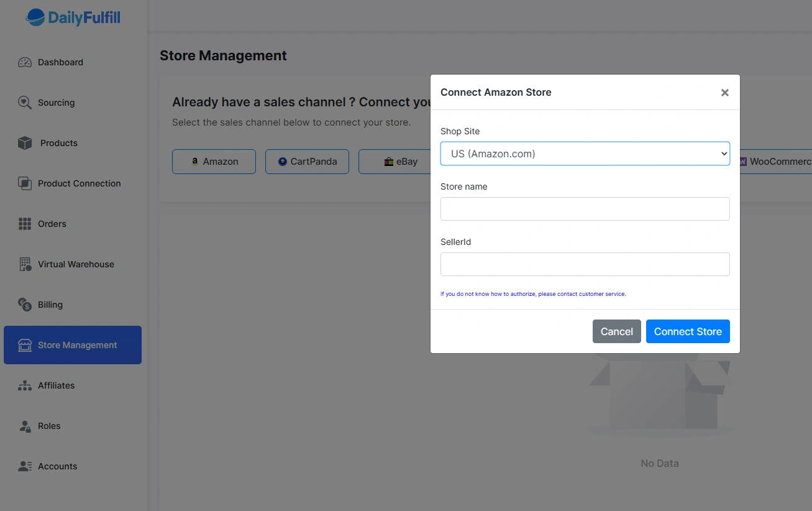Viewport: 812px width, 511px height.
Task: Close the Connect Amazon Store dialog with X
Action: pos(724,93)
